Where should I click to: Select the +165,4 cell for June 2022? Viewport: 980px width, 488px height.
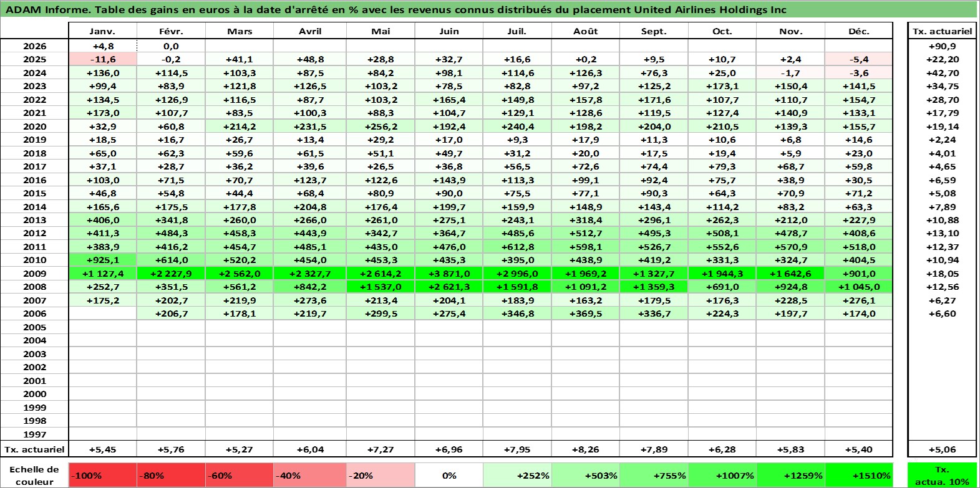pyautogui.click(x=449, y=100)
